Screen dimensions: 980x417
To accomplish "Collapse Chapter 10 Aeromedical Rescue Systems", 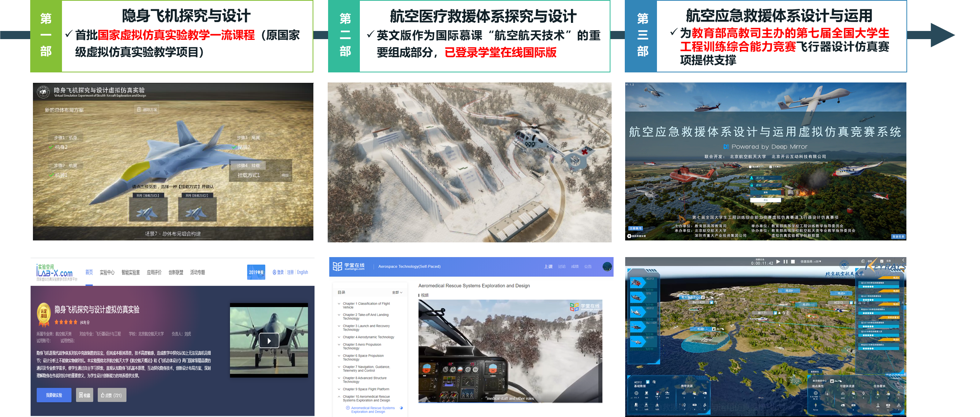I will [339, 396].
